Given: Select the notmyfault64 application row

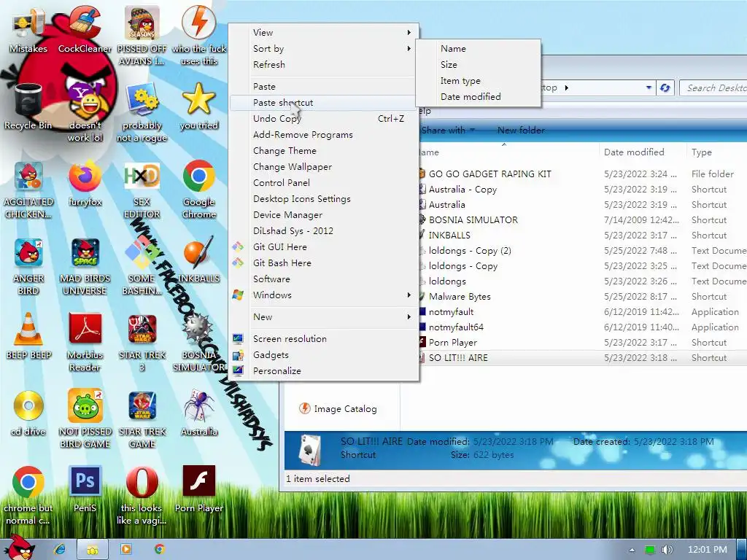Looking at the screenshot, I should point(582,327).
